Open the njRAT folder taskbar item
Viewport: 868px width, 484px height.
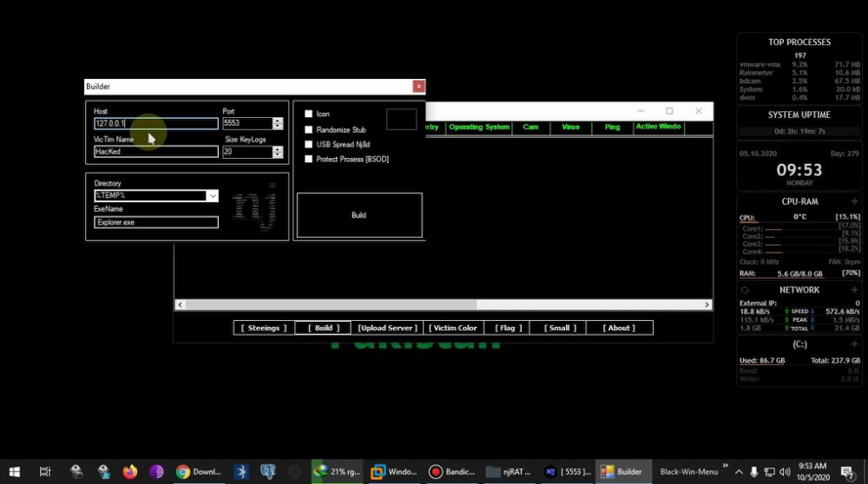coord(508,471)
